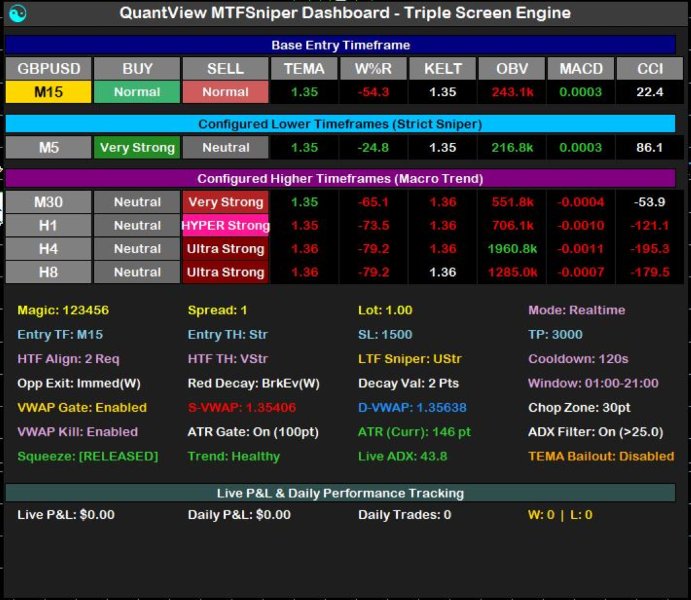Click the M15 W%R value -54.3
This screenshot has height=600, width=691.
pos(373,92)
